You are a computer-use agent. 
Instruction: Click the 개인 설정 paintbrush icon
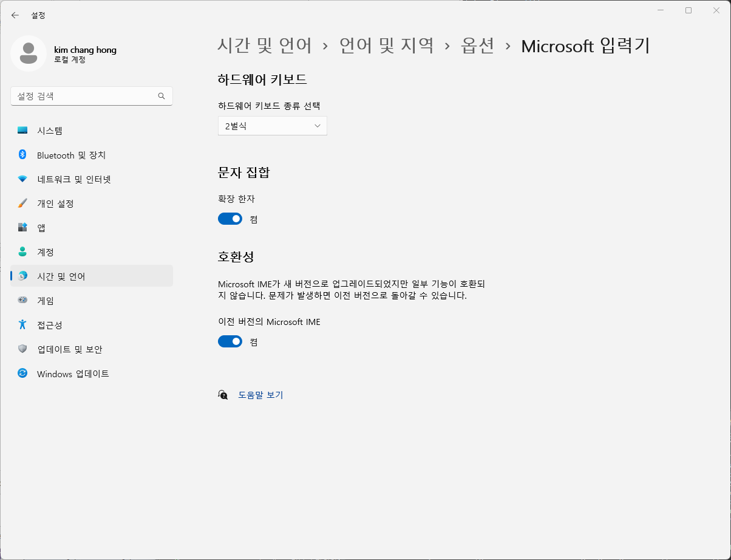click(22, 203)
